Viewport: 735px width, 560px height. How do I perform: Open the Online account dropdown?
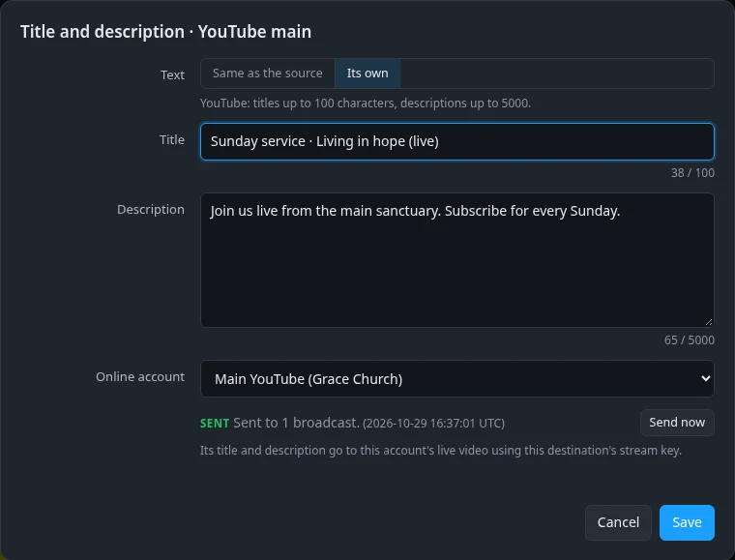(457, 378)
